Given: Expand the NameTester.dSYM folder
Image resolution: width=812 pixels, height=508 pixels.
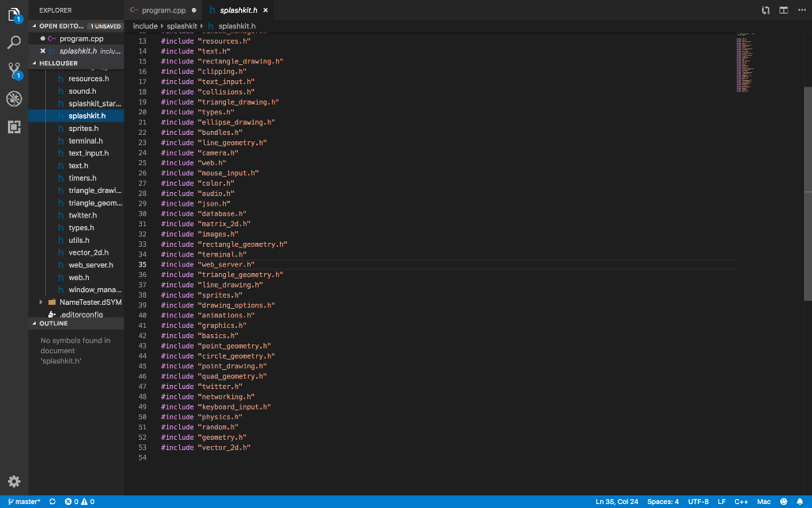Looking at the screenshot, I should [40, 302].
